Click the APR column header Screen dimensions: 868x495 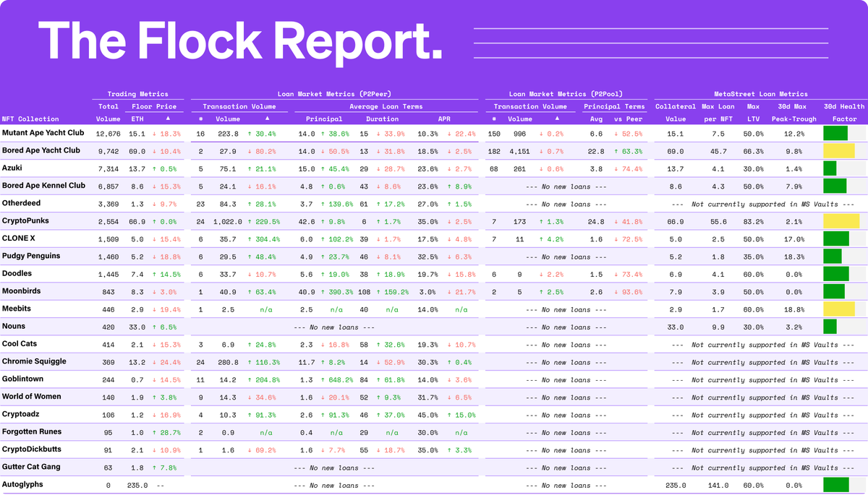tap(444, 119)
